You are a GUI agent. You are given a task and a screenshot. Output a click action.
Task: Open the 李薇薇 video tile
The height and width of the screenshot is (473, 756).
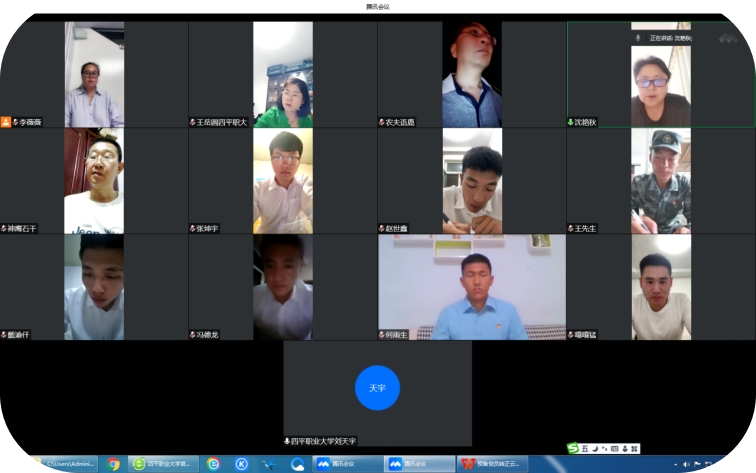point(94,74)
